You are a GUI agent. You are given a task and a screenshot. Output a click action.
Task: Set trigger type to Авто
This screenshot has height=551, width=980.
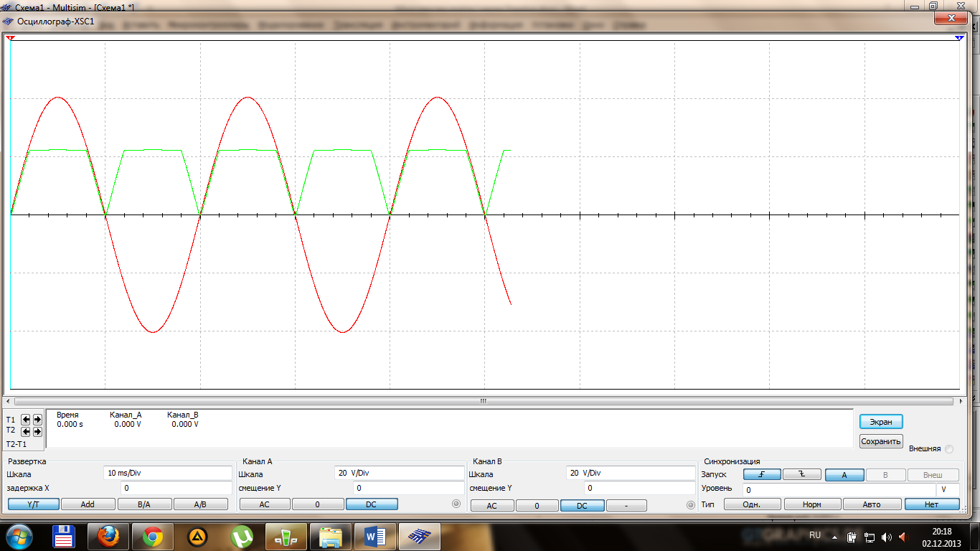[x=872, y=504]
